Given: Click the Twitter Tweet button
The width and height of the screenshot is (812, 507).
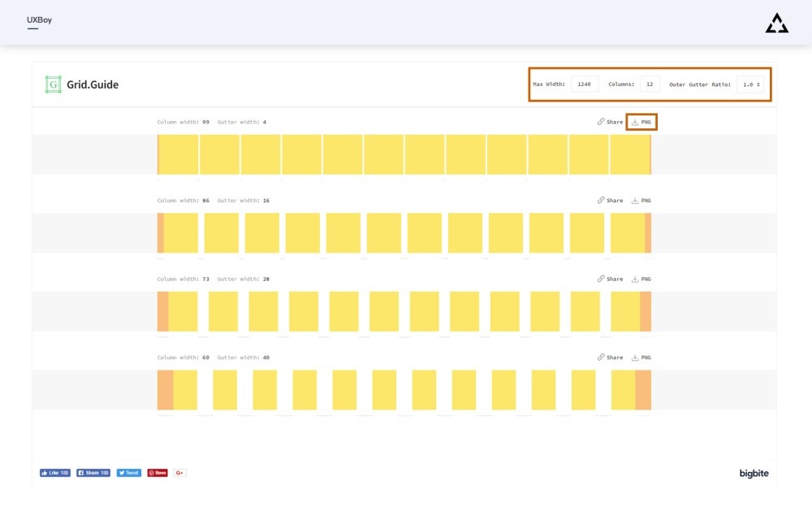Looking at the screenshot, I should pyautogui.click(x=128, y=473).
